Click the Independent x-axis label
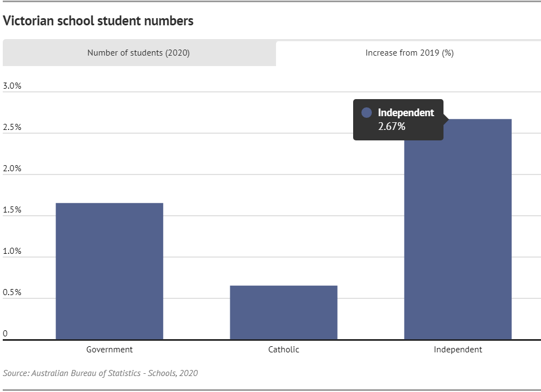The height and width of the screenshot is (392, 541). 457,350
